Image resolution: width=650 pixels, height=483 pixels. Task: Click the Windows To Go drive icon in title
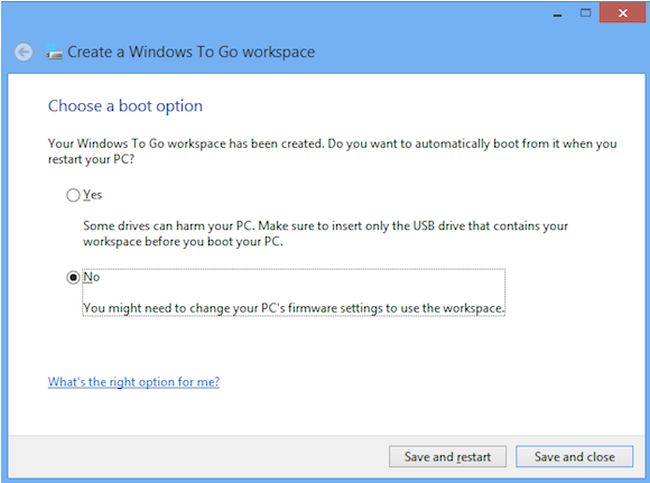click(54, 52)
